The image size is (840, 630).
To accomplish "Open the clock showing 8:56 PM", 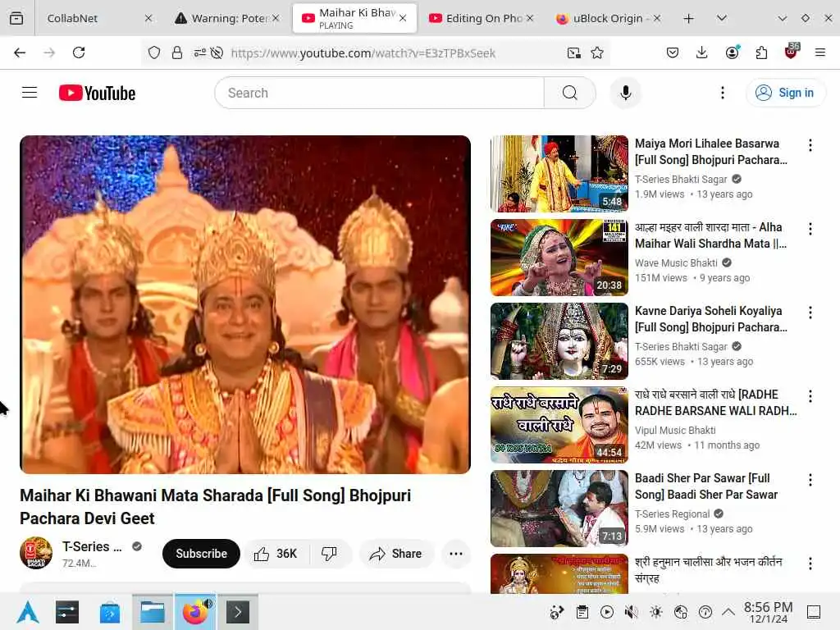I will click(x=768, y=612).
